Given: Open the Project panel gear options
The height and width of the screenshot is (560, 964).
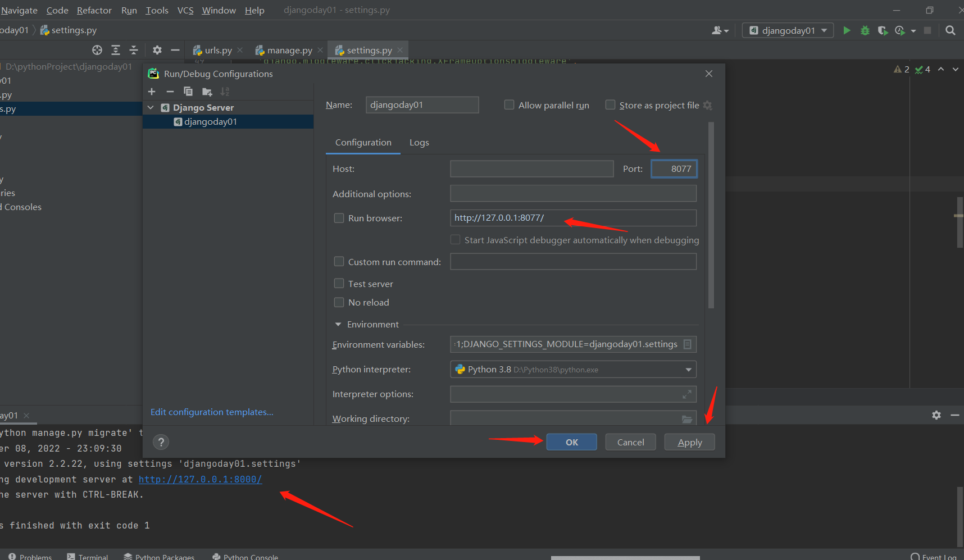Looking at the screenshot, I should (157, 50).
